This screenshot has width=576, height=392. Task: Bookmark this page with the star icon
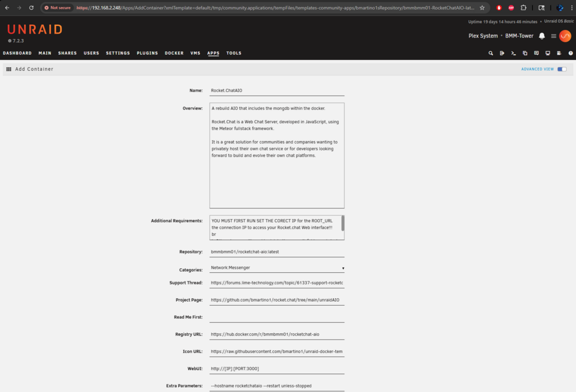[482, 7]
